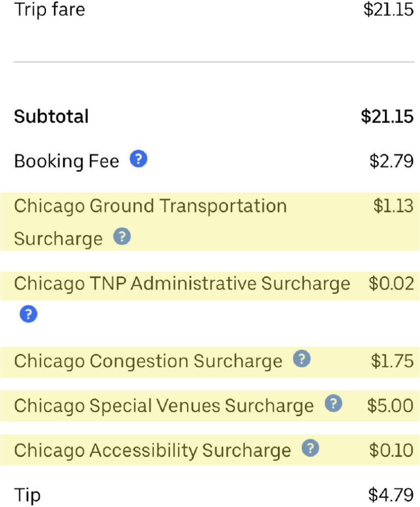The width and height of the screenshot is (420, 507).
Task: Click the Subtotal $21.15 amount
Action: click(387, 117)
